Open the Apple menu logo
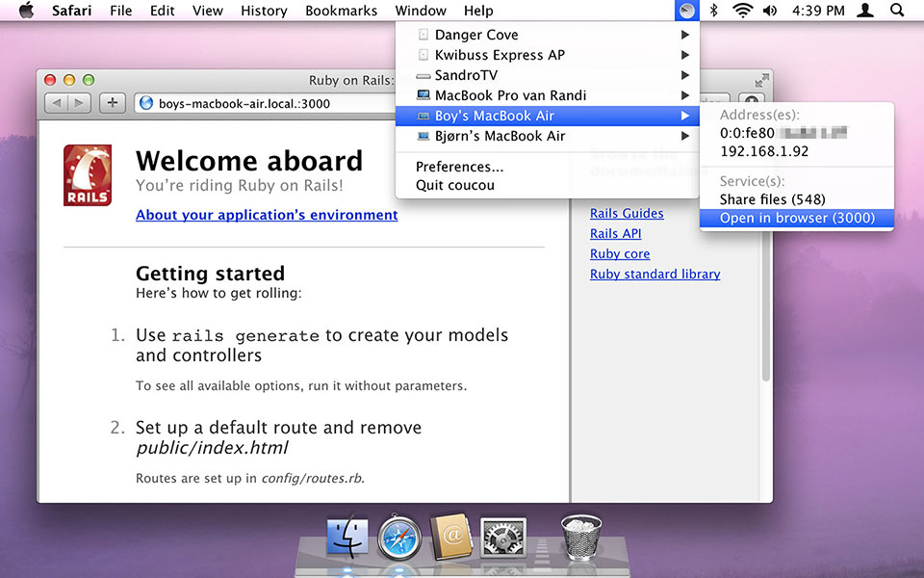 [26, 10]
